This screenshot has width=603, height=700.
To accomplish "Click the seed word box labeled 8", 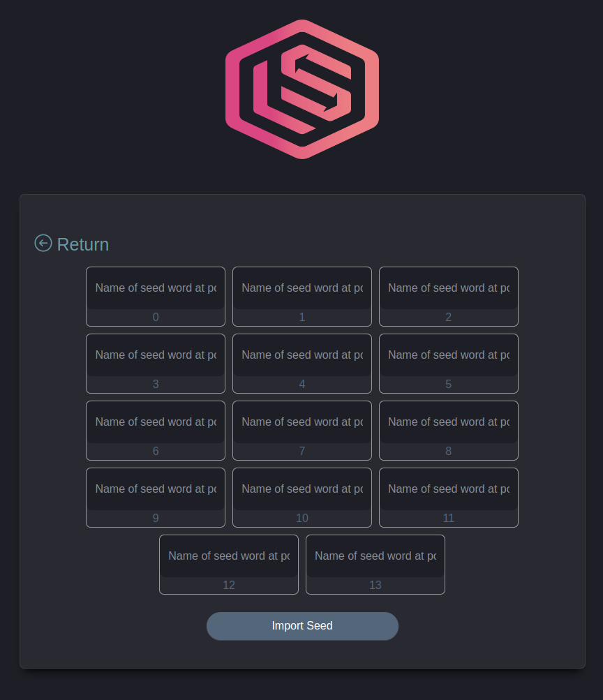I will point(449,422).
